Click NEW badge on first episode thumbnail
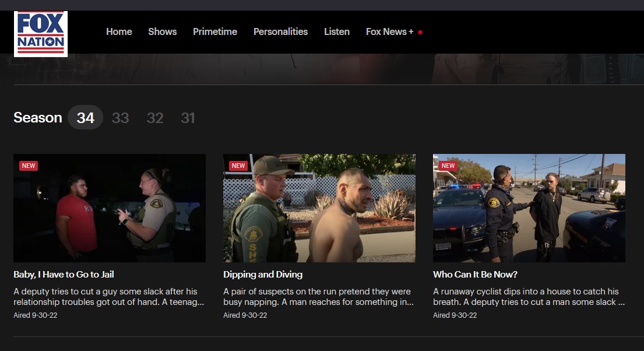This screenshot has height=351, width=644. (x=29, y=166)
